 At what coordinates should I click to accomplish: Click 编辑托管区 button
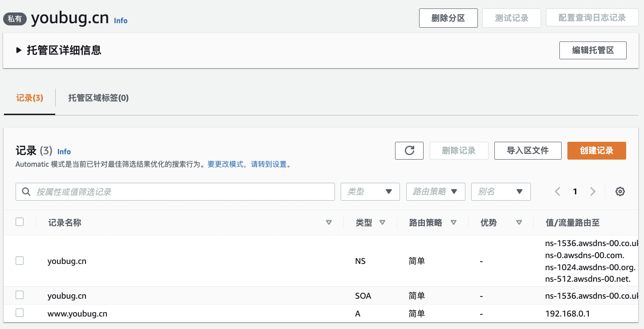point(593,50)
